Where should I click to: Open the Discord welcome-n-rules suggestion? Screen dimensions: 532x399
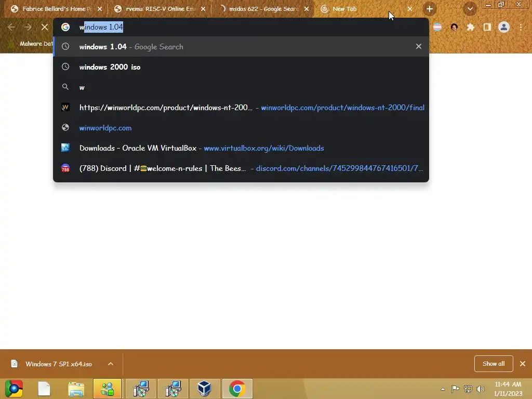pos(241,168)
